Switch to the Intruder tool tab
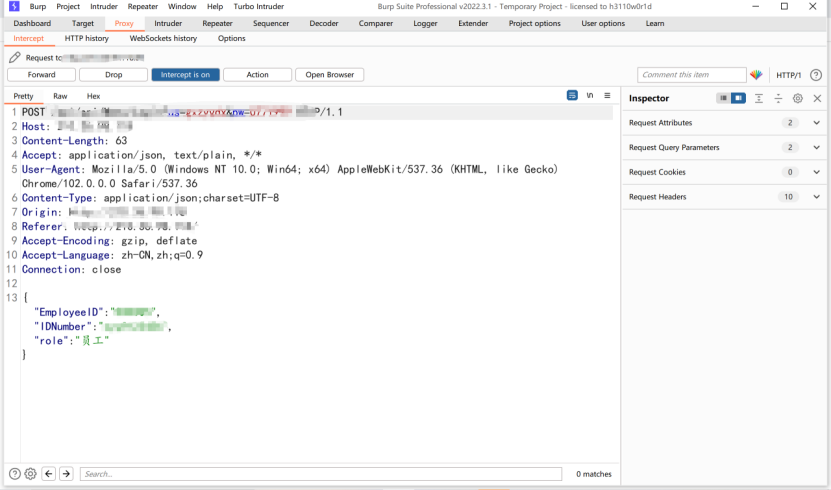831x490 pixels. point(168,23)
